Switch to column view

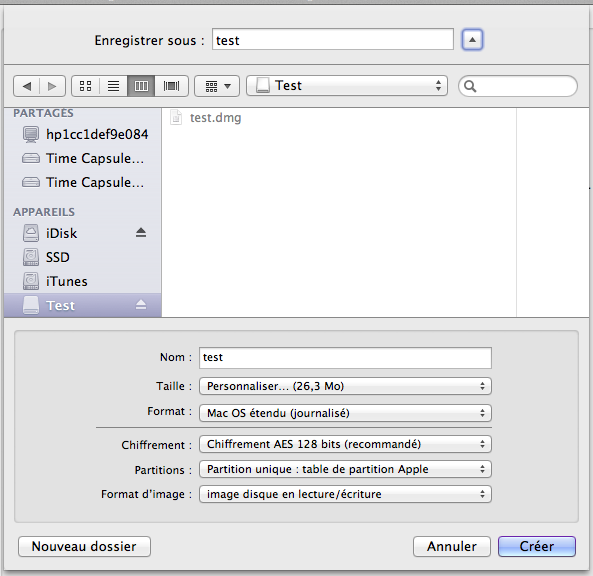click(141, 86)
